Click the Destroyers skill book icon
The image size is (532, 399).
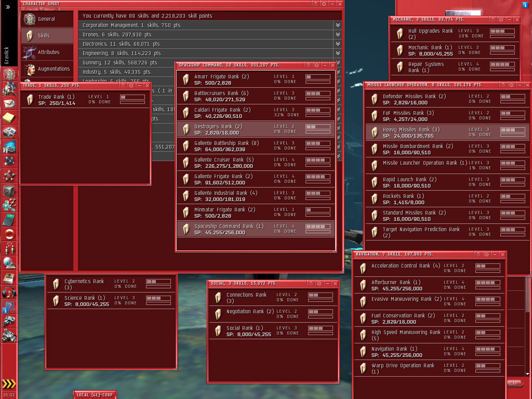(x=186, y=129)
